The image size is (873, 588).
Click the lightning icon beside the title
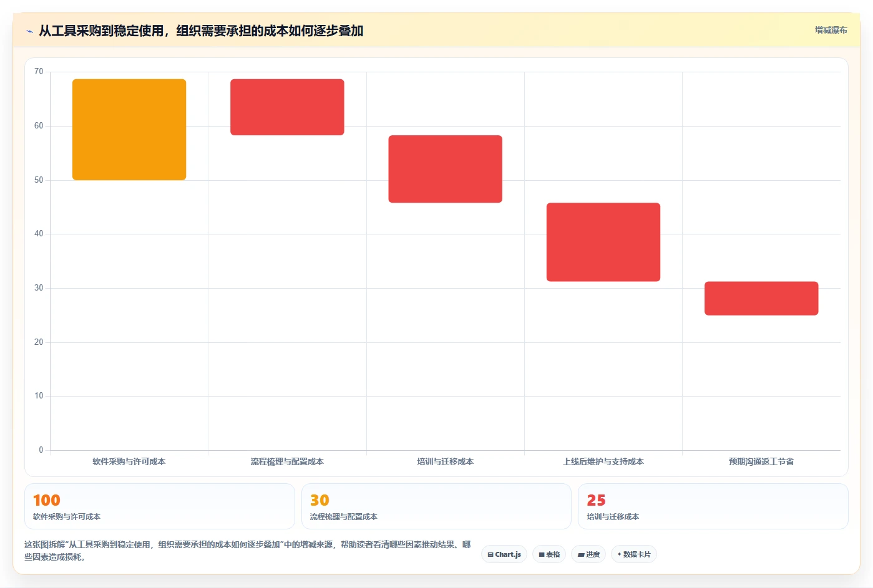coord(29,31)
